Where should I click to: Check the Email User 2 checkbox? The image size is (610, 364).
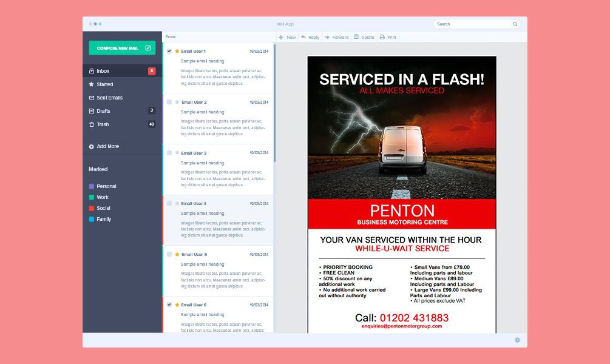(169, 102)
